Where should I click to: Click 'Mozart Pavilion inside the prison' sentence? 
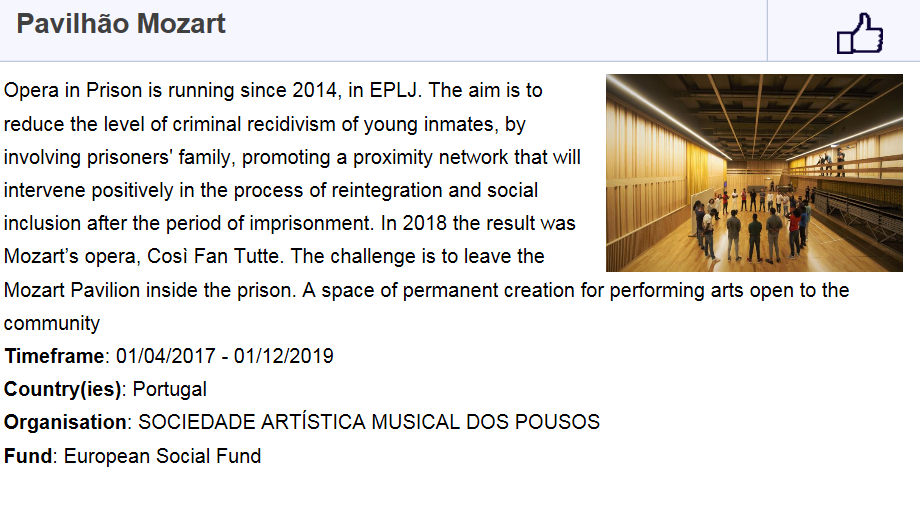coord(150,290)
